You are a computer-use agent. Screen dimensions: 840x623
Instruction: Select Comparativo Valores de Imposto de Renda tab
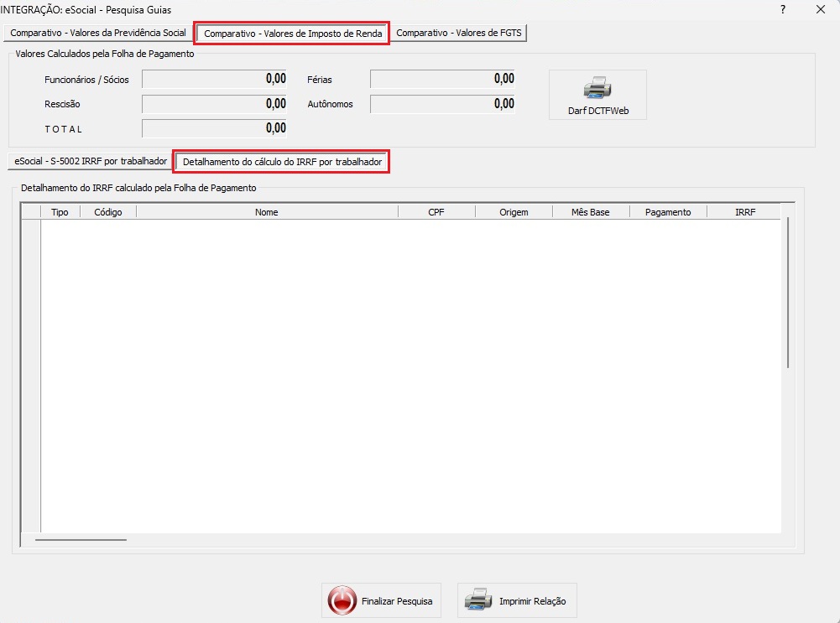[293, 34]
